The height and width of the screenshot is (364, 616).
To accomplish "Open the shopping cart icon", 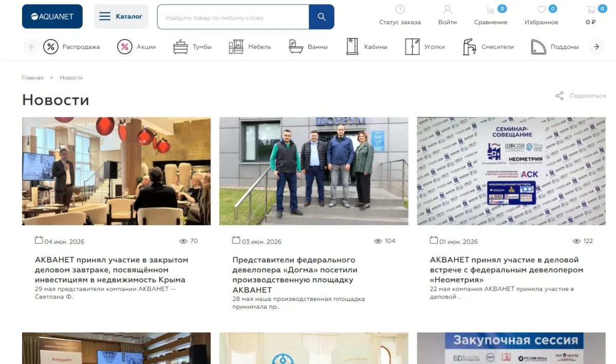I will [591, 10].
